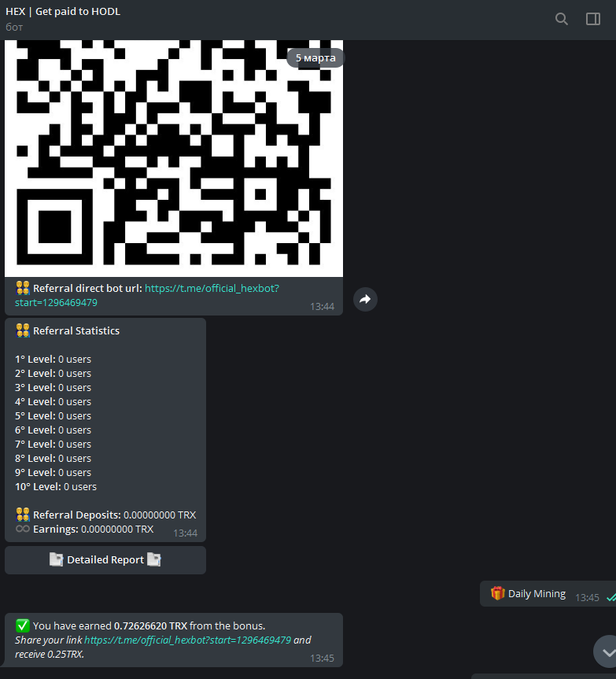This screenshot has width=616, height=679.
Task: Click the "бот" status under the chat title
Action: [14, 27]
